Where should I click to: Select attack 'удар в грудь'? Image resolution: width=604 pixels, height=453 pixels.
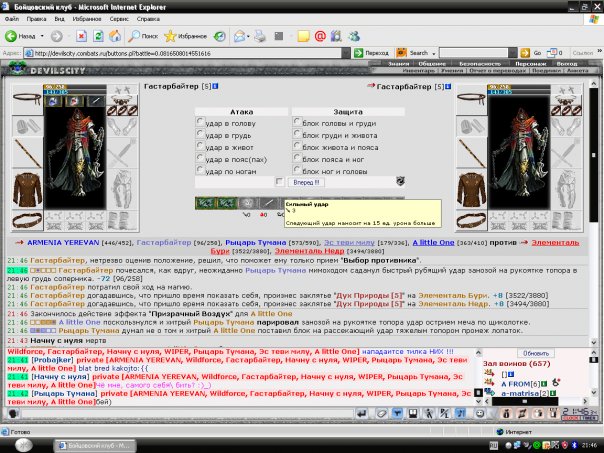point(200,134)
